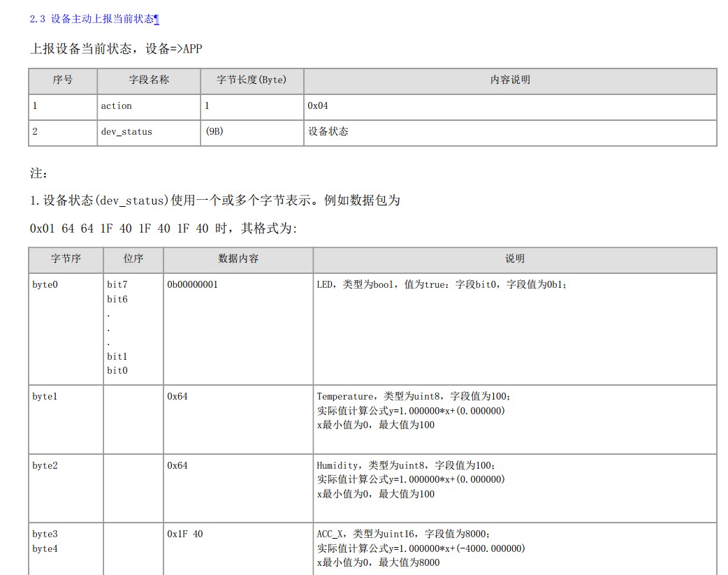The image size is (728, 575).
Task: Click the 数据内容 column header
Action: pyautogui.click(x=238, y=259)
